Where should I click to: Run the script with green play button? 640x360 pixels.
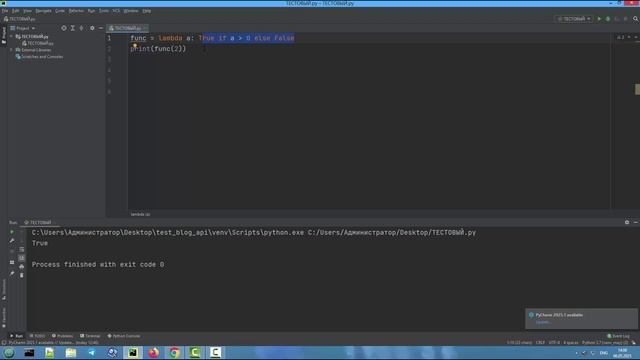599,19
